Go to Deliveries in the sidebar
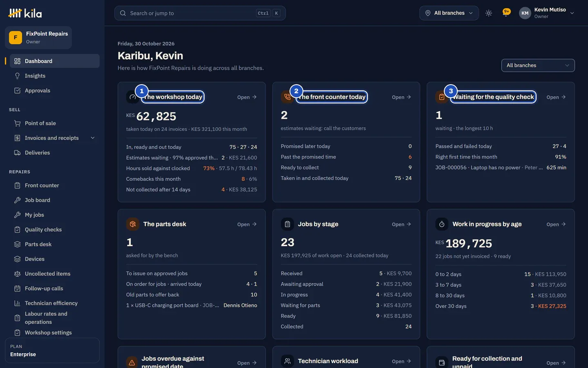 55,153
